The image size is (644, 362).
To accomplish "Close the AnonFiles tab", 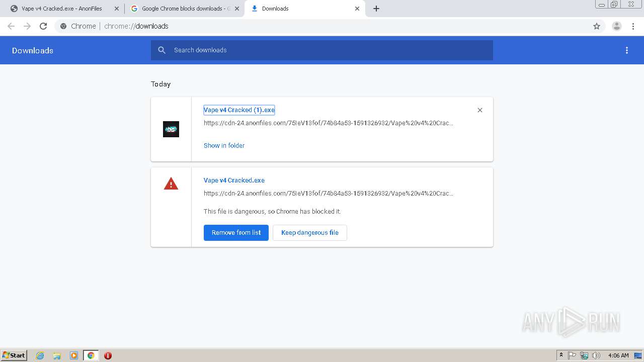I will tap(117, 9).
